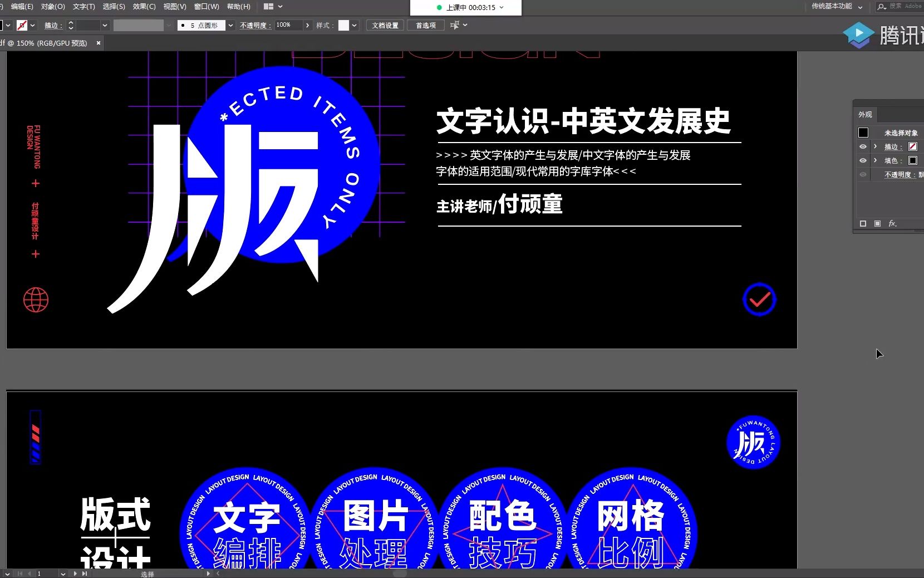Click the 主讲老师/付顽童 text
The width and height of the screenshot is (924, 578).
[499, 204]
